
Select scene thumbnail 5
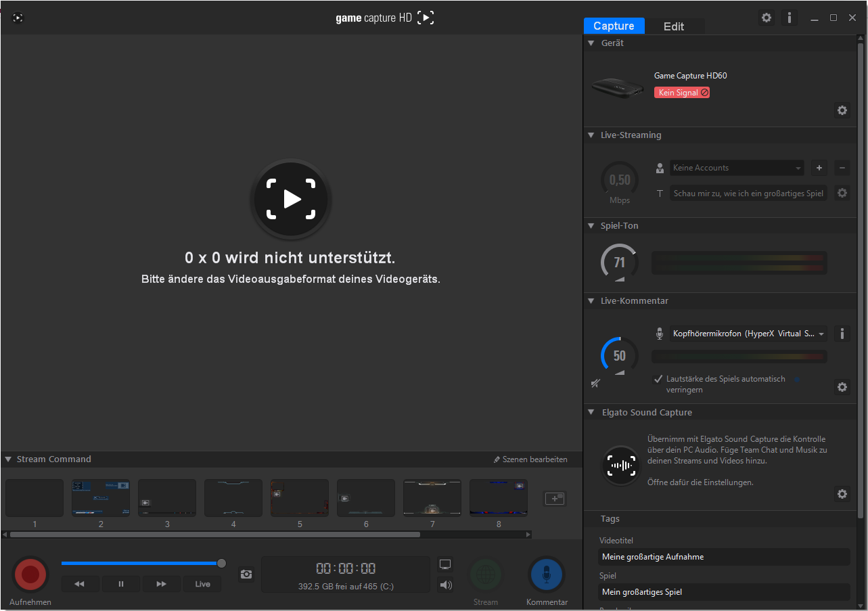(300, 498)
